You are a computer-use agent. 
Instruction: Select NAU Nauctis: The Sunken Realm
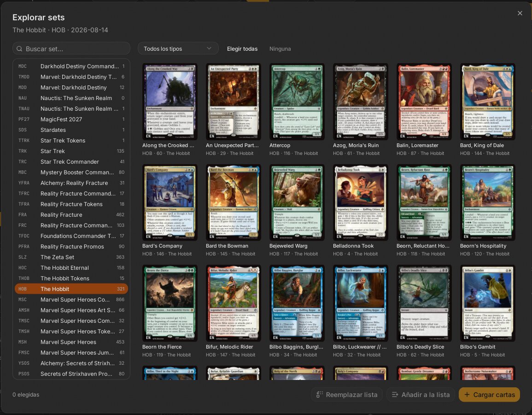click(71, 98)
